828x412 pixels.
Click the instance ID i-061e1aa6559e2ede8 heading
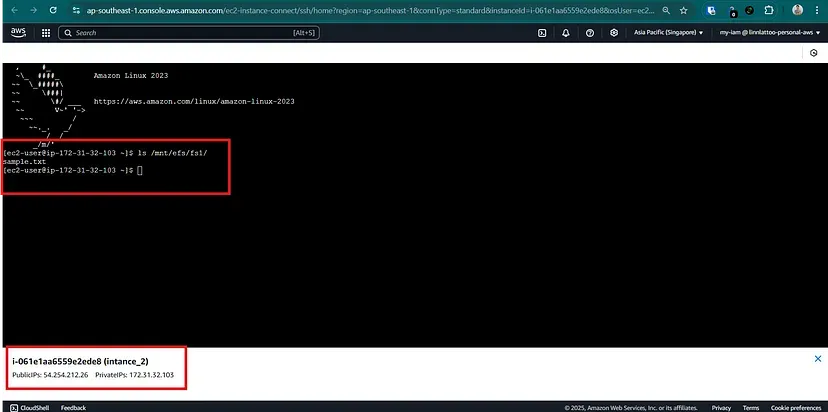tap(80, 361)
